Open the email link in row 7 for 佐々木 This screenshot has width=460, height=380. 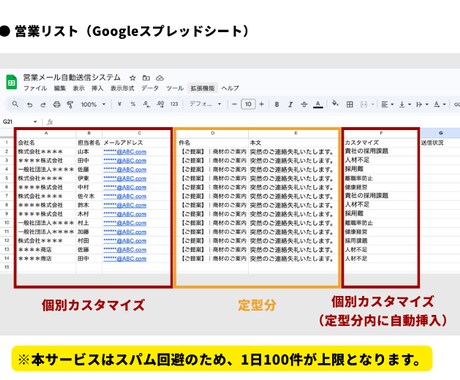125,196
